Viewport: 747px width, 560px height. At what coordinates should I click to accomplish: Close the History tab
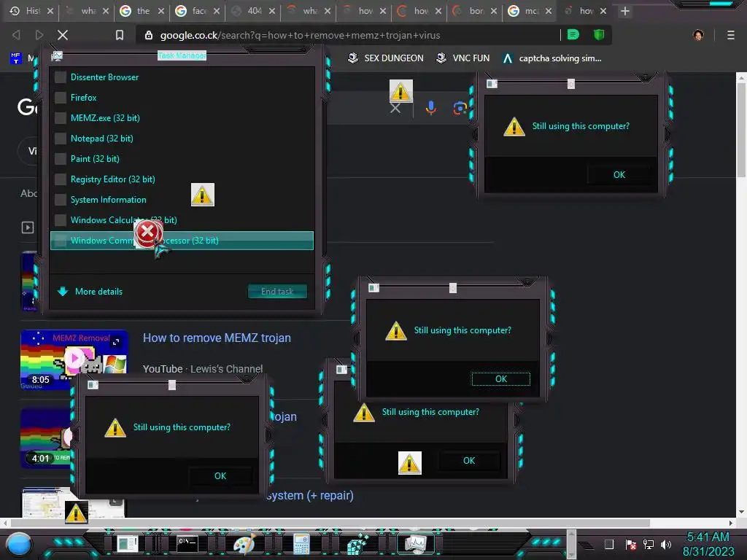(50, 10)
